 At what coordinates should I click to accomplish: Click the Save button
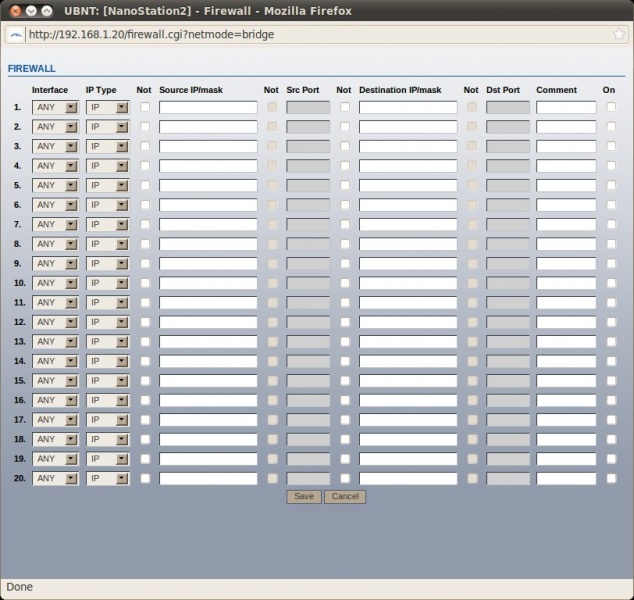pos(304,496)
